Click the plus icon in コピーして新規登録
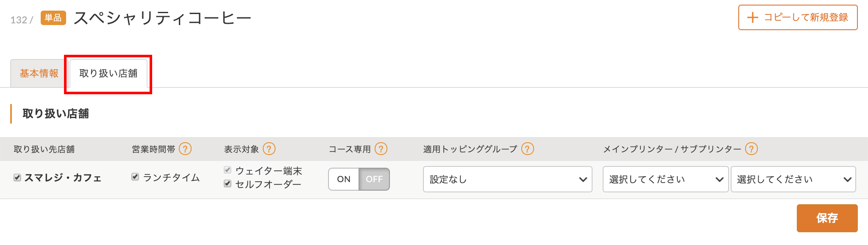The image size is (868, 245). coord(752,17)
